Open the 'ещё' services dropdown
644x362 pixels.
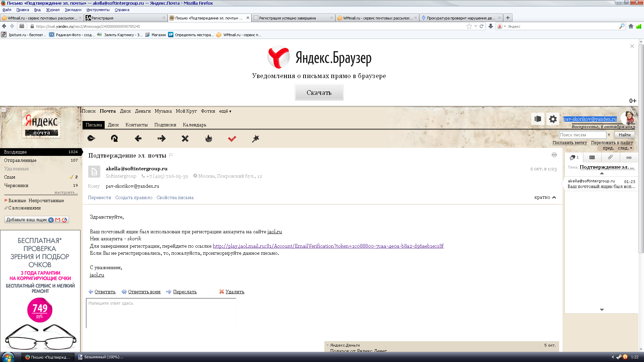pos(225,111)
